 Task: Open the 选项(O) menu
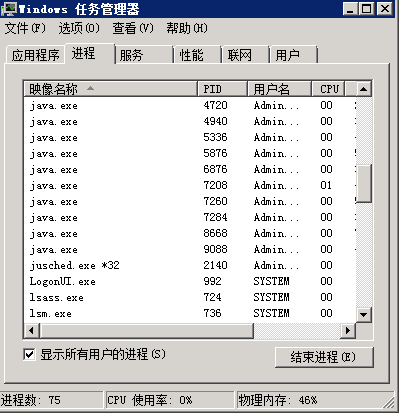(x=79, y=28)
